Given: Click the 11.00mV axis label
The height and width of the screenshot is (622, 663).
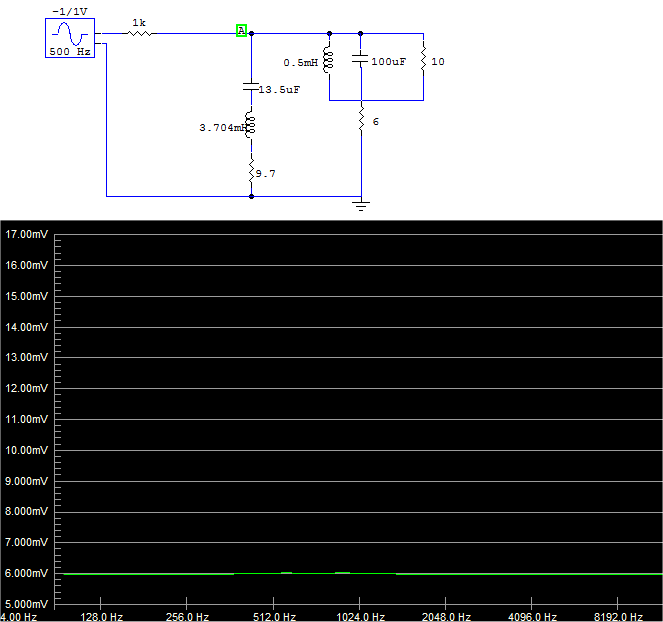Looking at the screenshot, I should coord(27,419).
